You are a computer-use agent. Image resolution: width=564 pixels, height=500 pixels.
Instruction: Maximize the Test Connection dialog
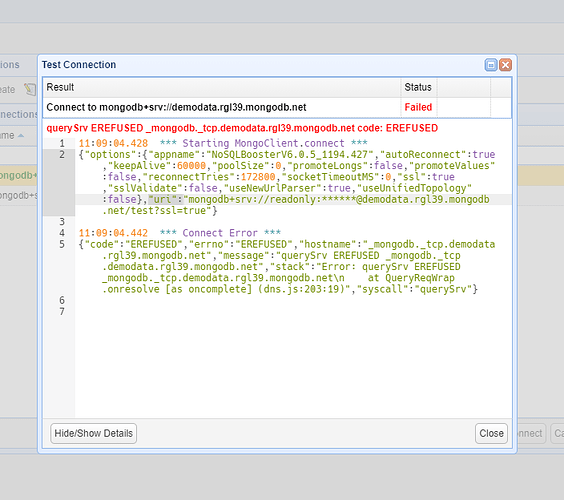coord(491,65)
